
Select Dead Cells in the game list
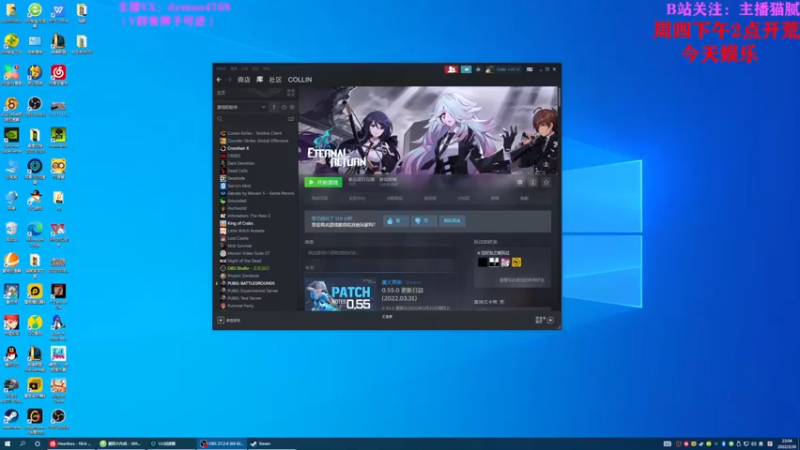point(237,171)
